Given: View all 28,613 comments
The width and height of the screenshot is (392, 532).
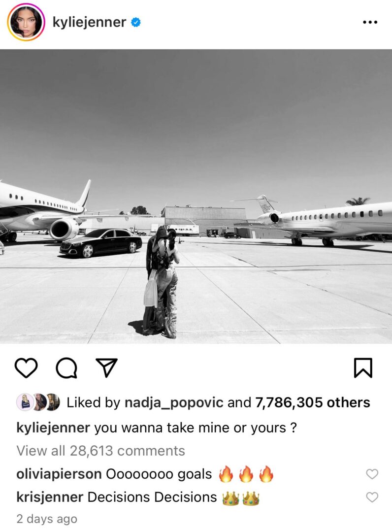Looking at the screenshot, I should [101, 451].
